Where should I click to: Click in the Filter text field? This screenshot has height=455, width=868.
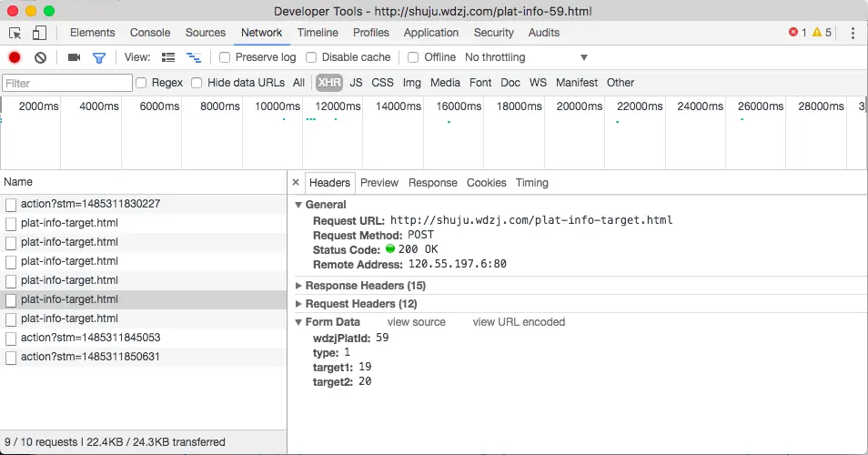67,83
